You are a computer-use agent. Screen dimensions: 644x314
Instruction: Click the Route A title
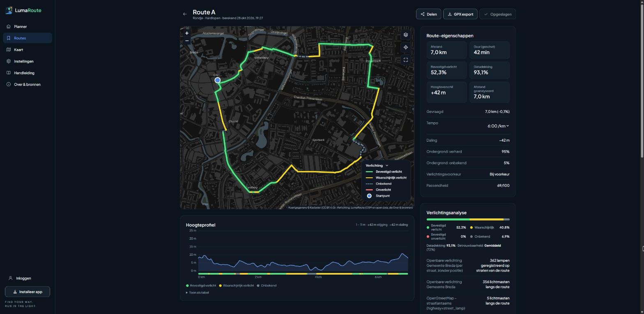coord(204,12)
